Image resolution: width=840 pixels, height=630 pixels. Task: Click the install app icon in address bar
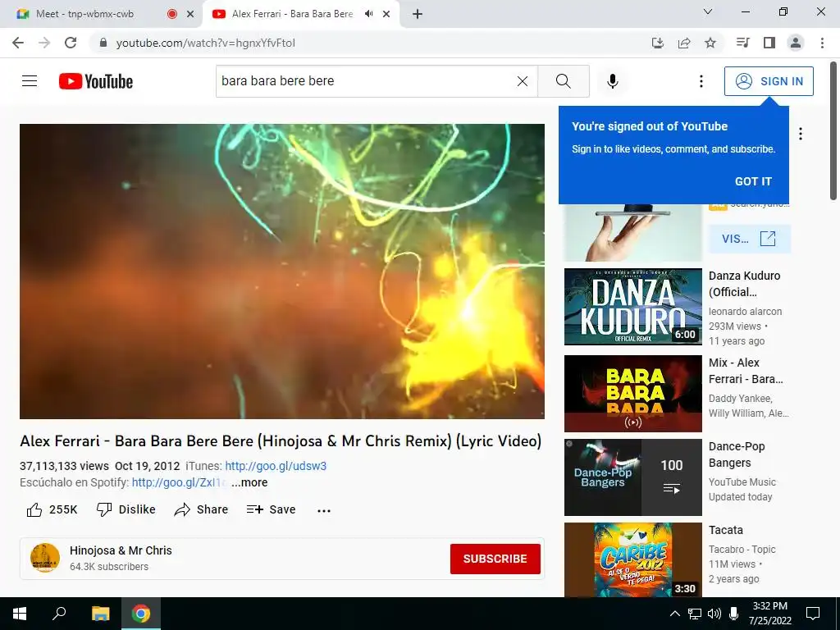657,43
